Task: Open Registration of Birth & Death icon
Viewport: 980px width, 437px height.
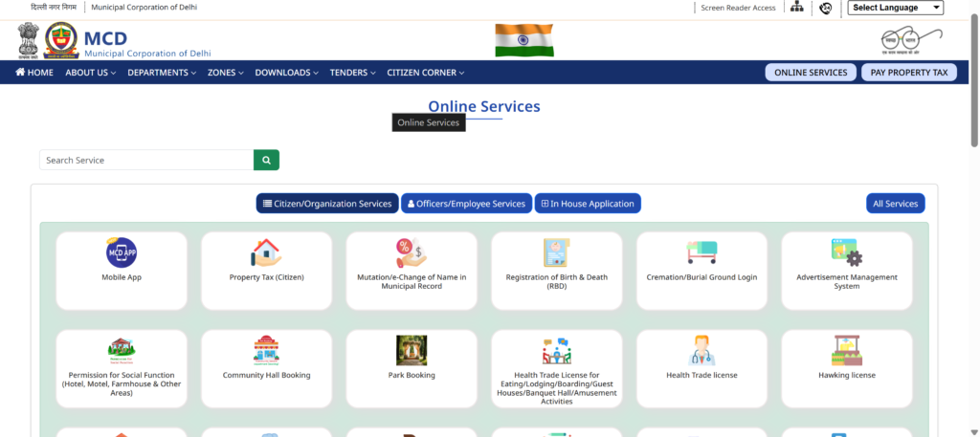Action: coord(556,253)
